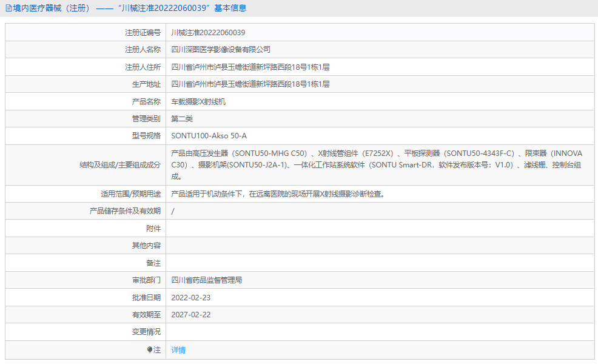
Task: Click the 产品名称 label
Action: click(x=146, y=101)
